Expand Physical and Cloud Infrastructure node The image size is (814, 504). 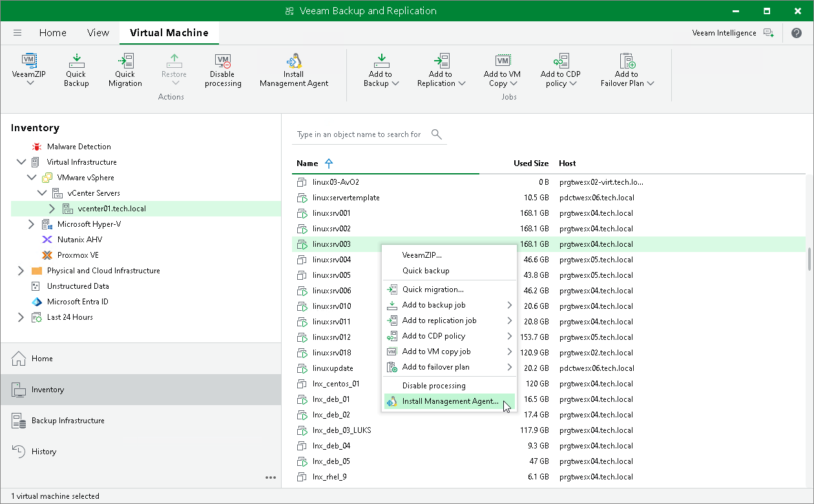point(21,271)
